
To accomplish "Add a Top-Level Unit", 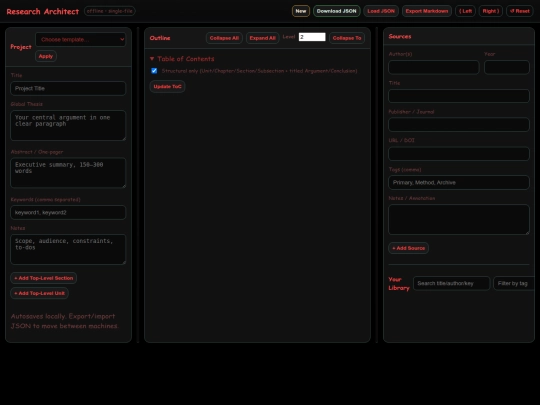I will coord(40,293).
